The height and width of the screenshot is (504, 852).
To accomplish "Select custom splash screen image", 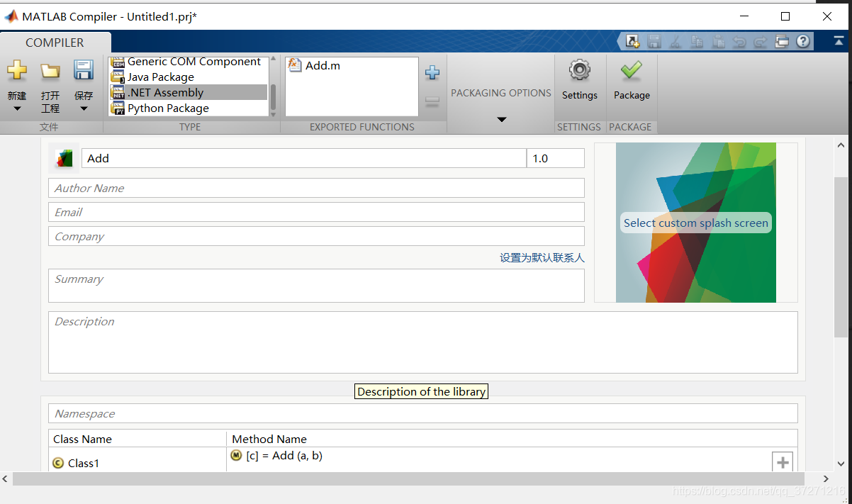I will tap(696, 223).
